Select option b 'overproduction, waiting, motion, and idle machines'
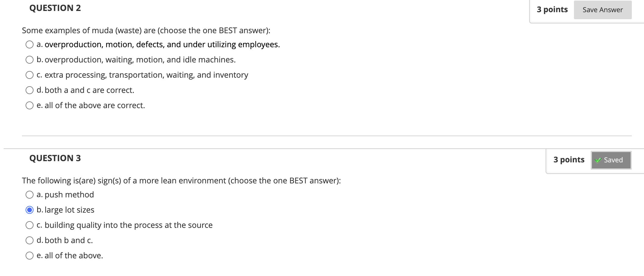This screenshot has height=276, width=644. [29, 60]
